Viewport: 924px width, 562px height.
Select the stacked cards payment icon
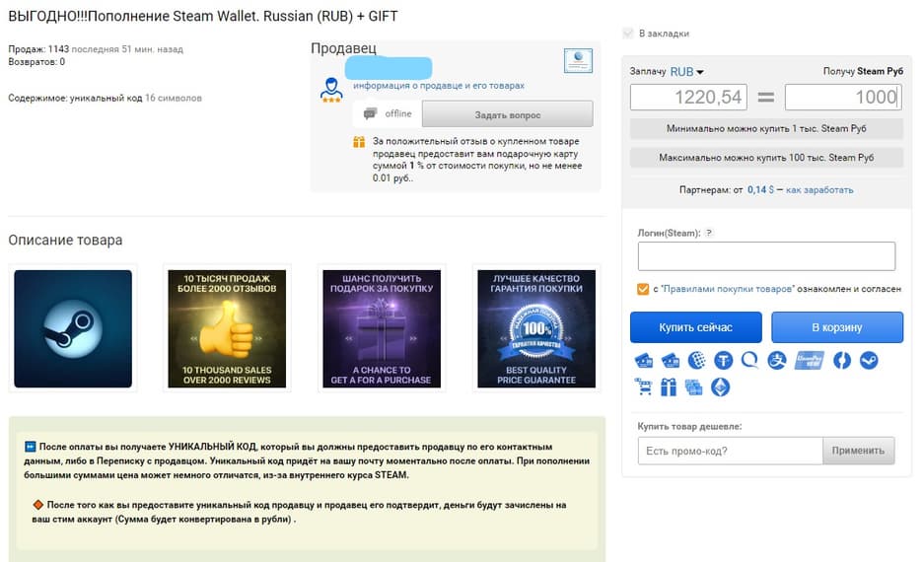(693, 387)
